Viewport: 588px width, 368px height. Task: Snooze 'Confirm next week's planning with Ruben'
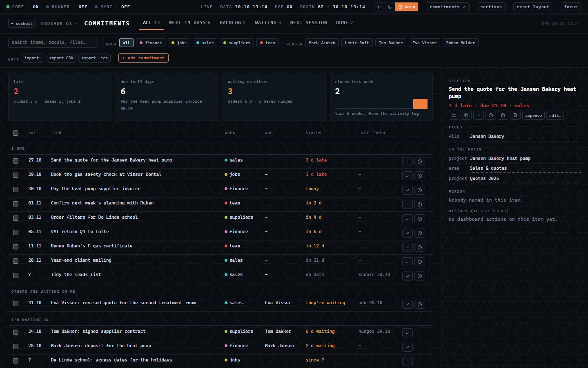[420, 204]
